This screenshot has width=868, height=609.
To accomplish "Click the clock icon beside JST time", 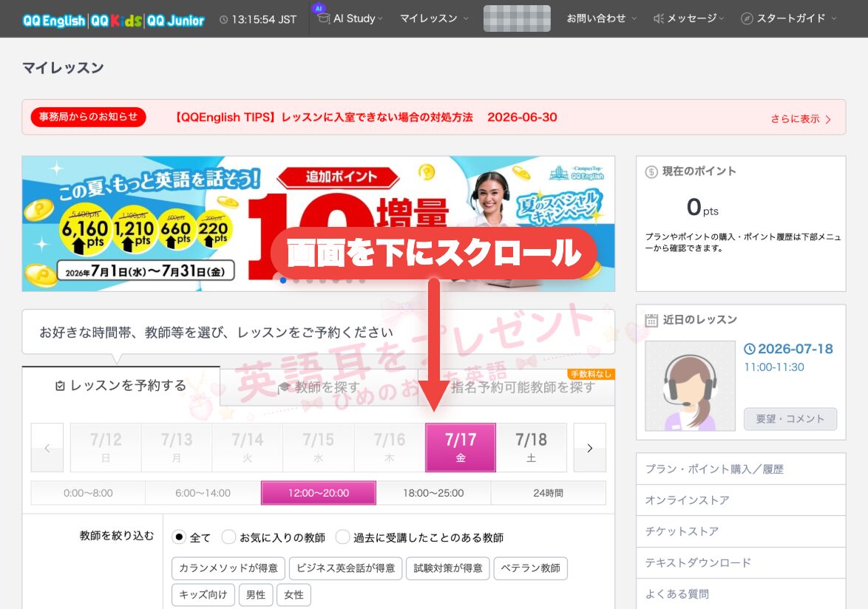I will pyautogui.click(x=223, y=20).
